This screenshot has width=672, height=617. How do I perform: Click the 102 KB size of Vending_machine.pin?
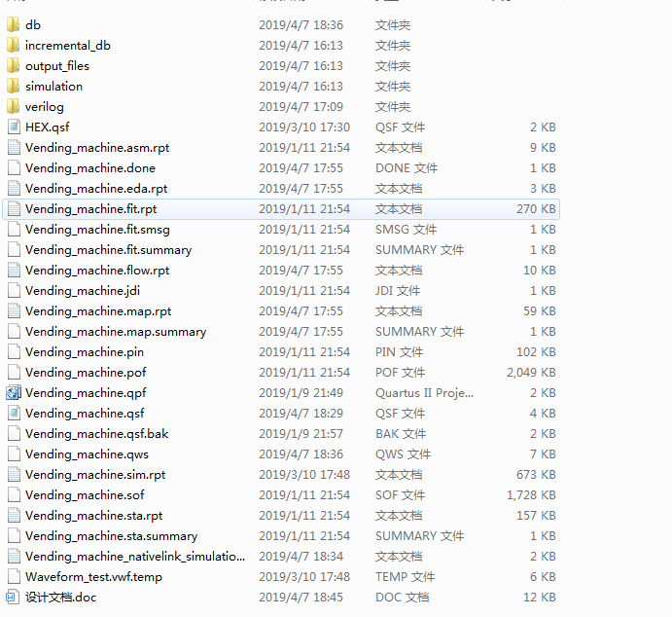tap(536, 352)
